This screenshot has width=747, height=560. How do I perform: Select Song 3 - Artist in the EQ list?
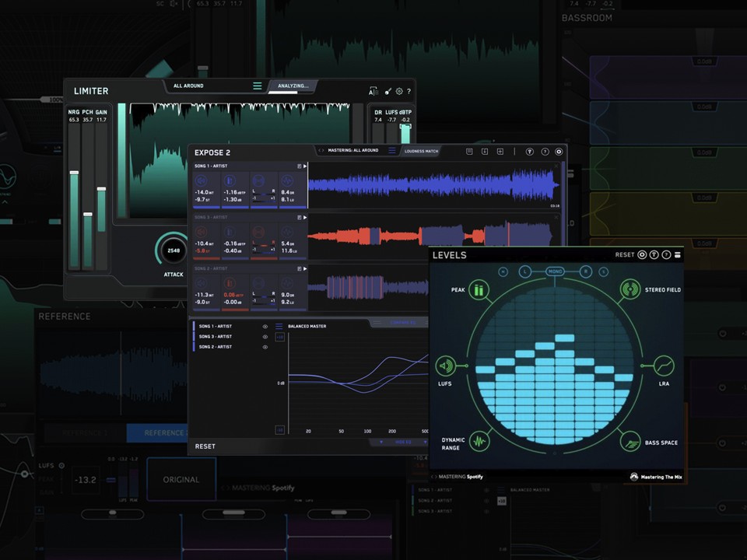tap(216, 337)
